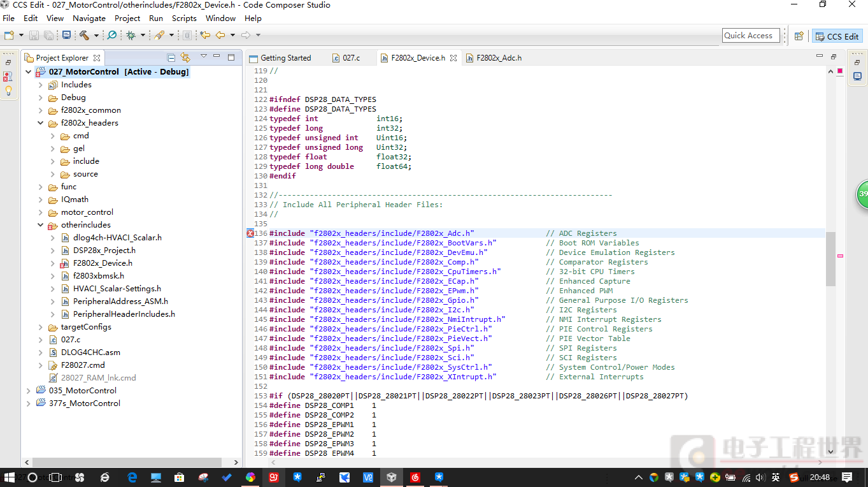Click the blue monitor toolbar icon
868x487 pixels.
(x=66, y=36)
